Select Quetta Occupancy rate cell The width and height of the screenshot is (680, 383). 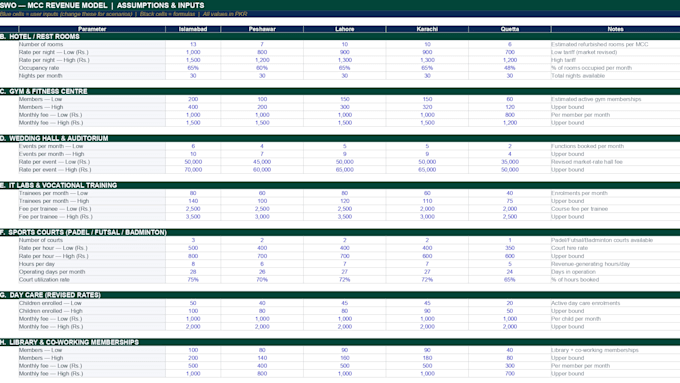[510, 68]
